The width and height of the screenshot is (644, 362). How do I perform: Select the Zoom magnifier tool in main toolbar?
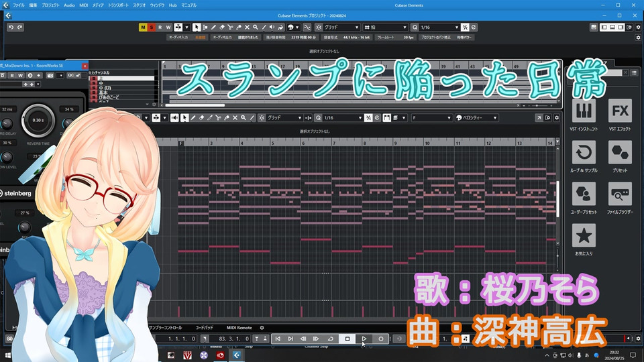(256, 27)
